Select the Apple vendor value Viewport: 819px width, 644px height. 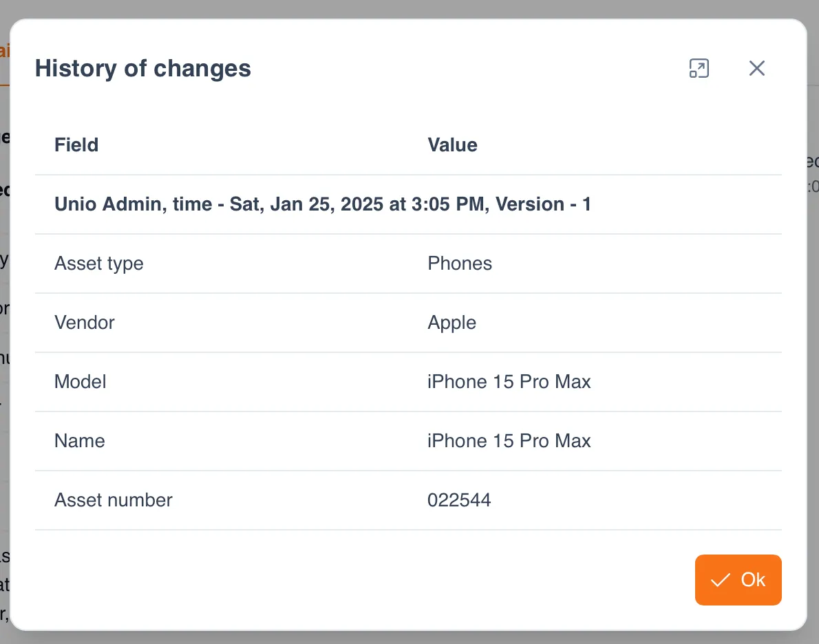click(451, 323)
